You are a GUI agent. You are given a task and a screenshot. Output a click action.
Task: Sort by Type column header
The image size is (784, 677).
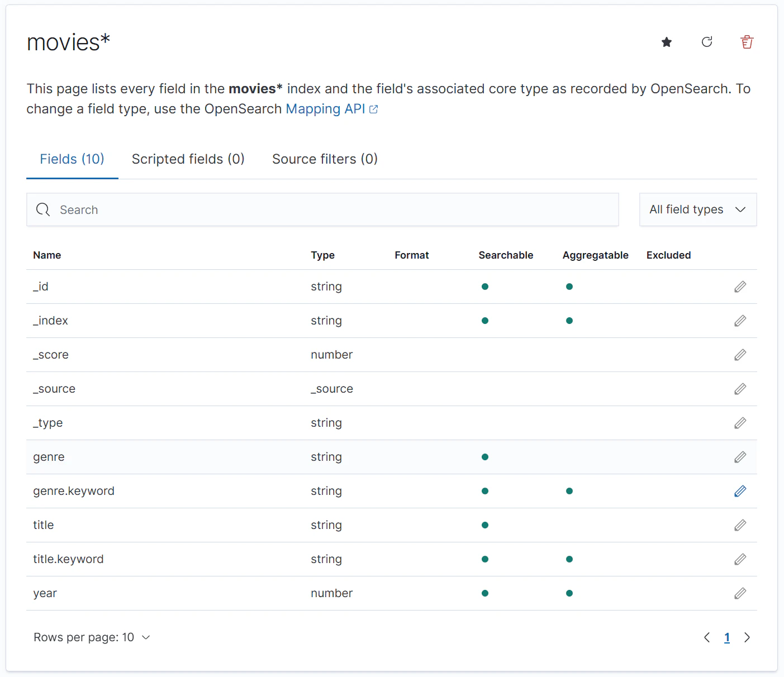323,255
